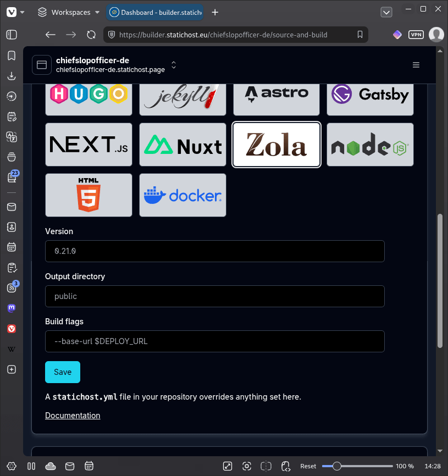Select the Docker build preset

(x=182, y=195)
